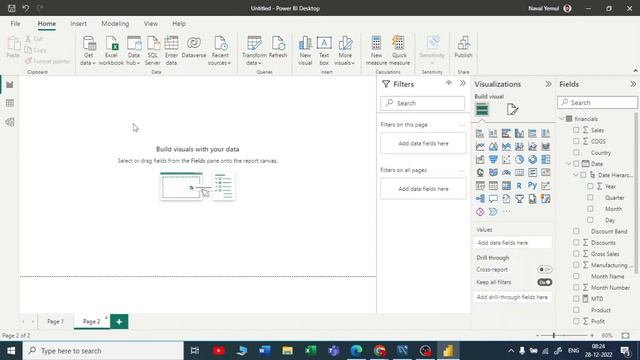Open the File menu
This screenshot has width=640, height=360.
pos(16,24)
